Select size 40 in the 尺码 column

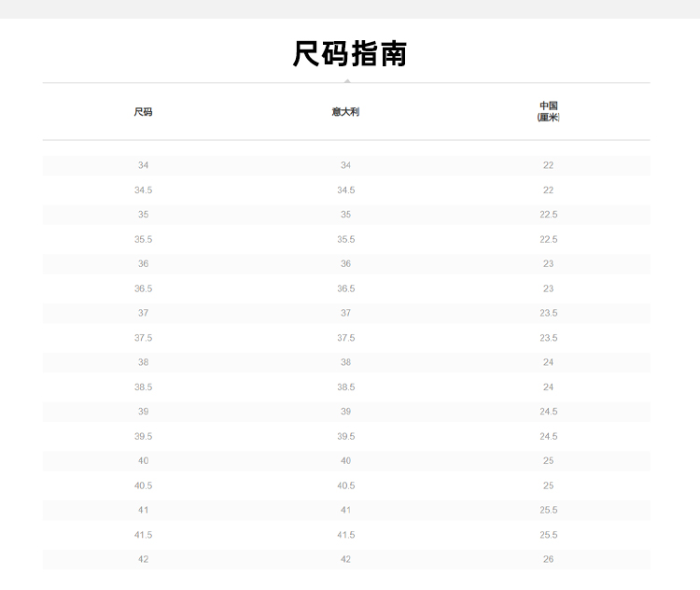click(143, 461)
